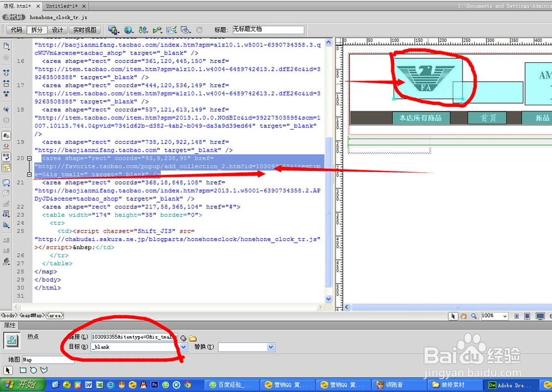Image resolution: width=552 pixels, height=392 pixels.
Task: Click the point-to-file target icon
Action: point(183,338)
